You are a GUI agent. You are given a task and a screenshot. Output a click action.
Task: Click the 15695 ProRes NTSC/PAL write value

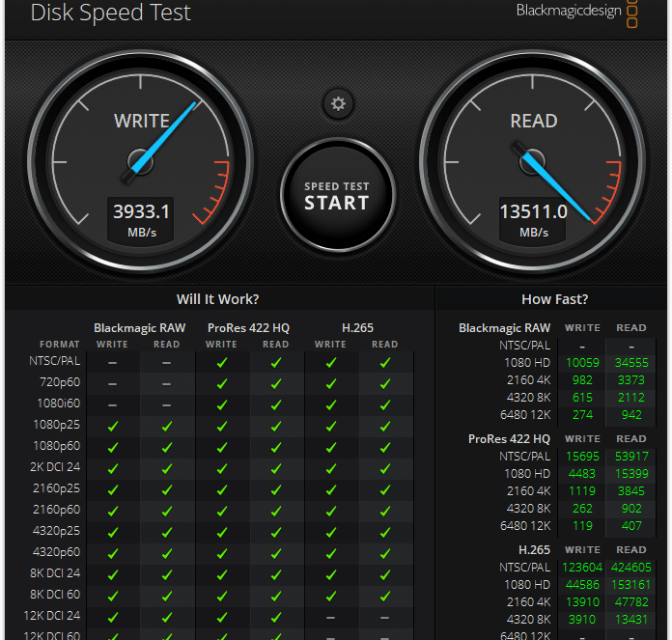[582, 457]
